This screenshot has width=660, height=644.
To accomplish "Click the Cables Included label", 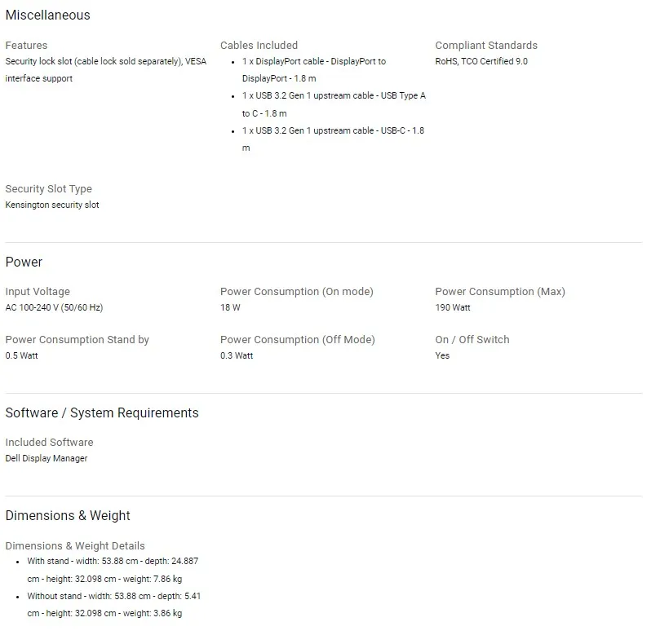I will pyautogui.click(x=259, y=46).
